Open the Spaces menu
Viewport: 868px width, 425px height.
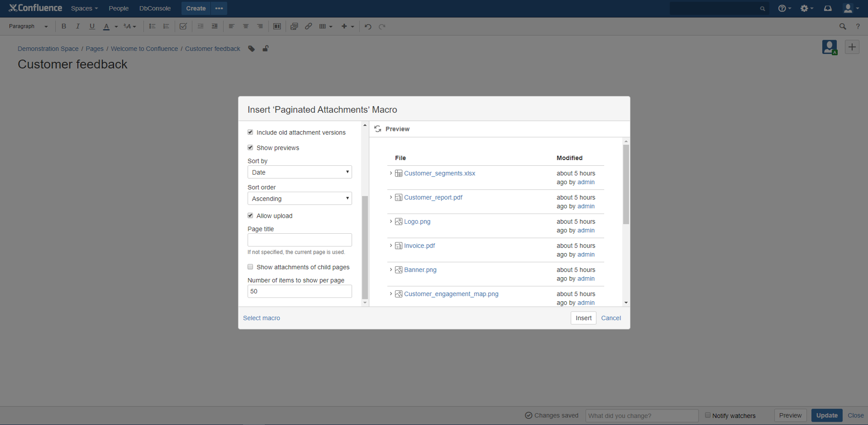coord(84,8)
